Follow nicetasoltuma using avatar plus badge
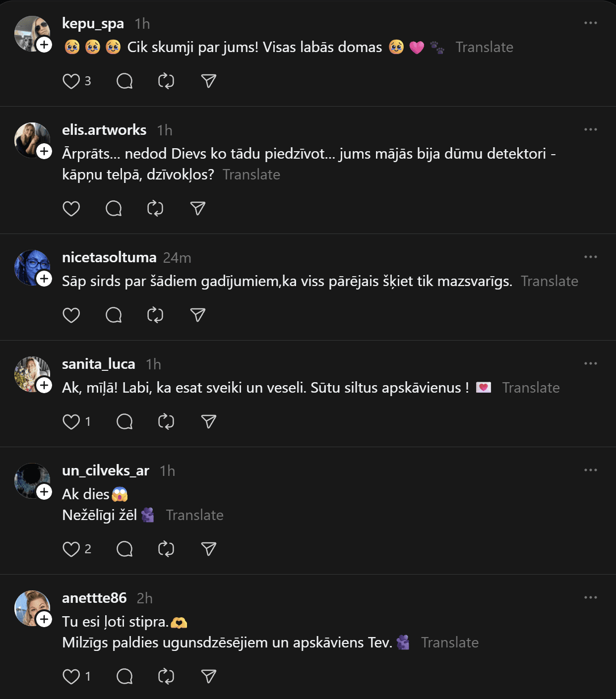616x699 pixels. [44, 279]
